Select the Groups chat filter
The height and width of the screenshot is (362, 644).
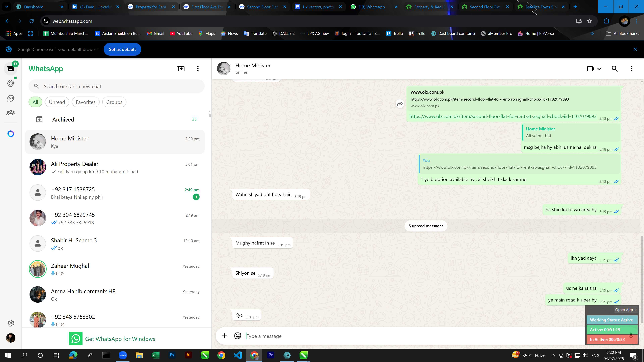pos(114,102)
